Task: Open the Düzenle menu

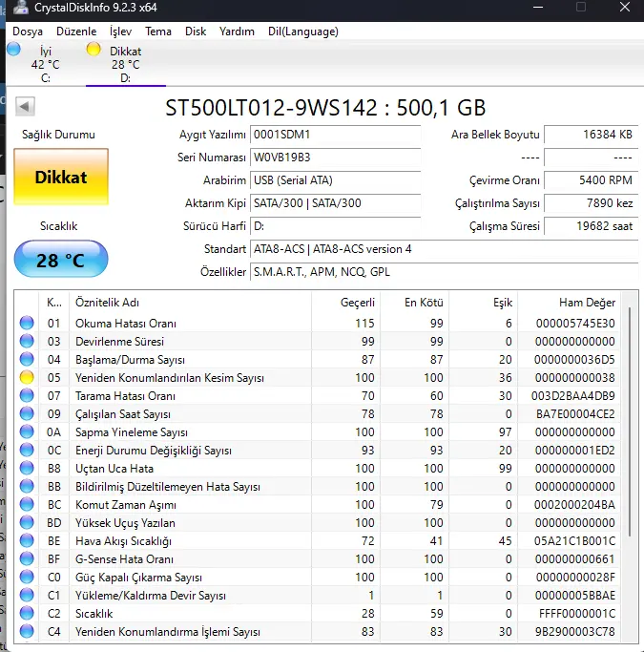Action: 76,32
